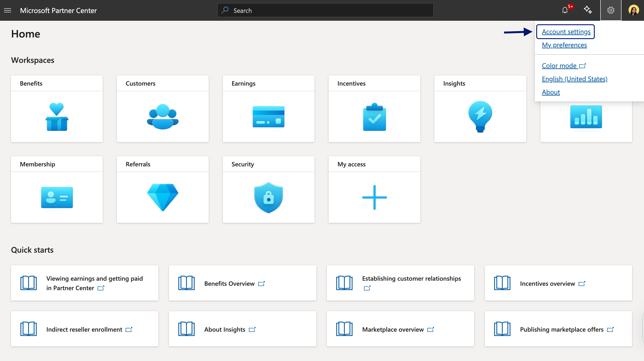Screen dimensions: 644x361
Task: Open the Membership ID card icon
Action: click(57, 197)
